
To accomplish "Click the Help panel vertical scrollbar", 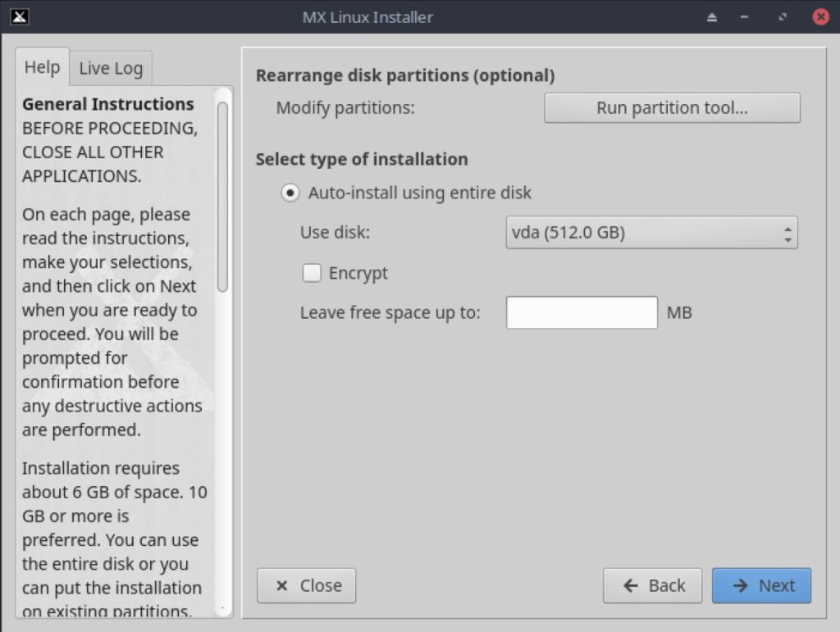I will click(x=223, y=197).
